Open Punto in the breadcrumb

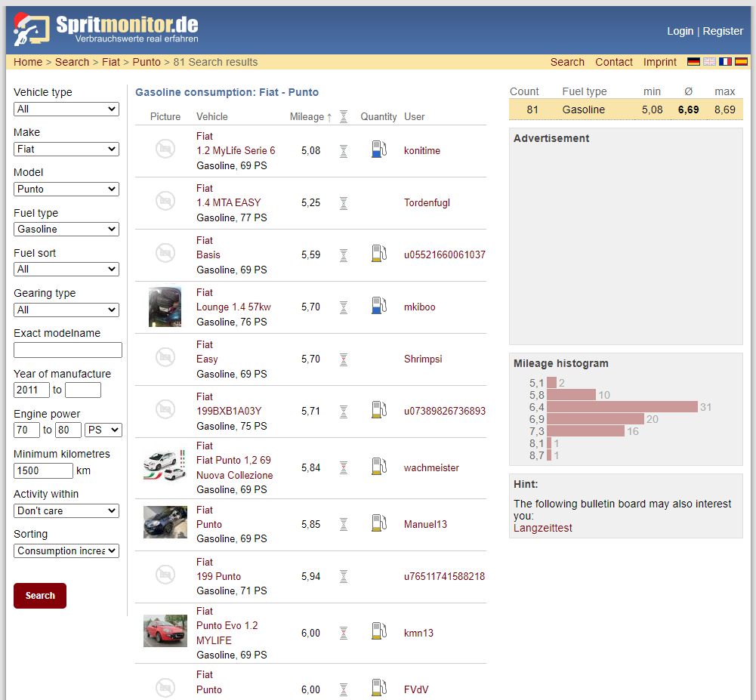[x=146, y=62]
